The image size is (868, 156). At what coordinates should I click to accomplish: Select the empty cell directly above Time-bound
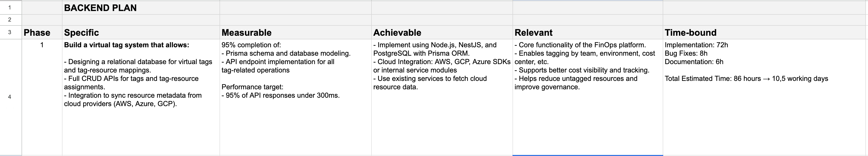click(765, 20)
